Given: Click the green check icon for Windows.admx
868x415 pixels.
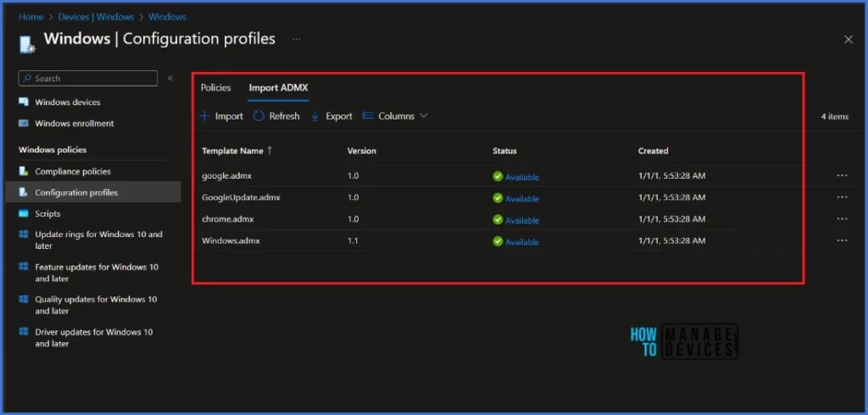Looking at the screenshot, I should pos(498,241).
